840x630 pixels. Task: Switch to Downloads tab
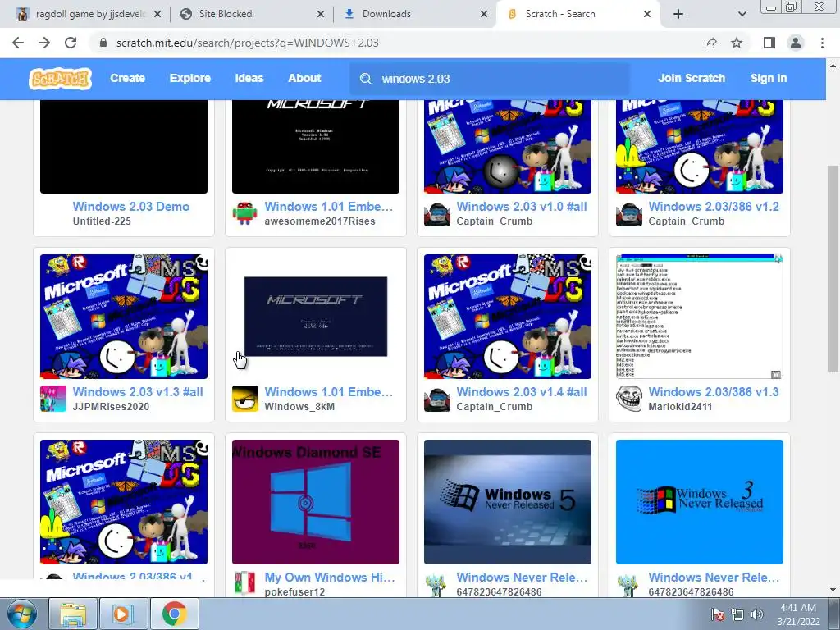(416, 15)
